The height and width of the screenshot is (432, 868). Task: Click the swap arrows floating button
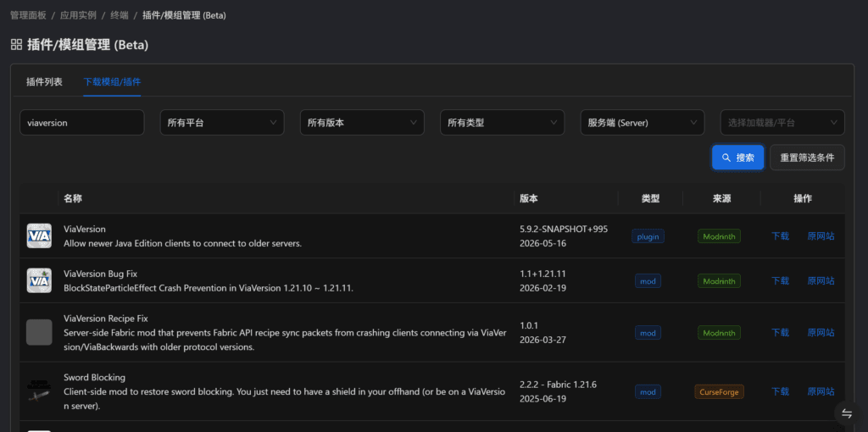pos(847,413)
